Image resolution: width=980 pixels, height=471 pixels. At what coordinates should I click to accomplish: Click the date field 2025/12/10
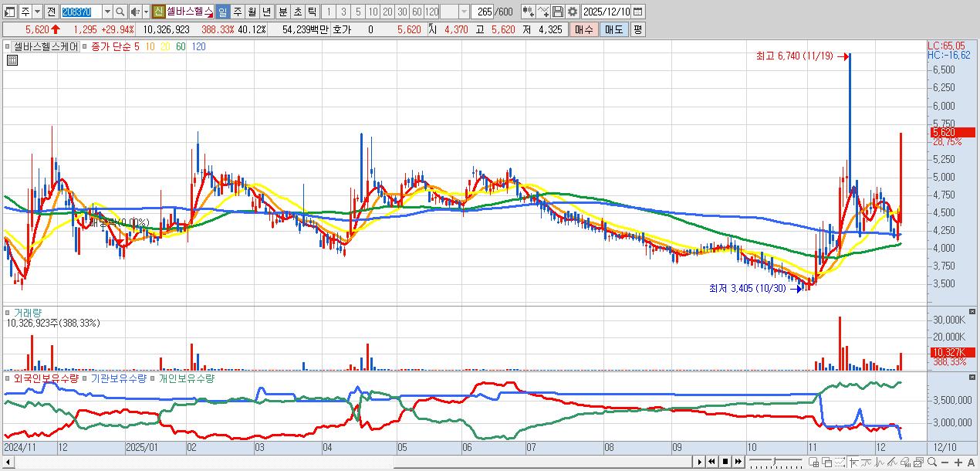pyautogui.click(x=607, y=12)
